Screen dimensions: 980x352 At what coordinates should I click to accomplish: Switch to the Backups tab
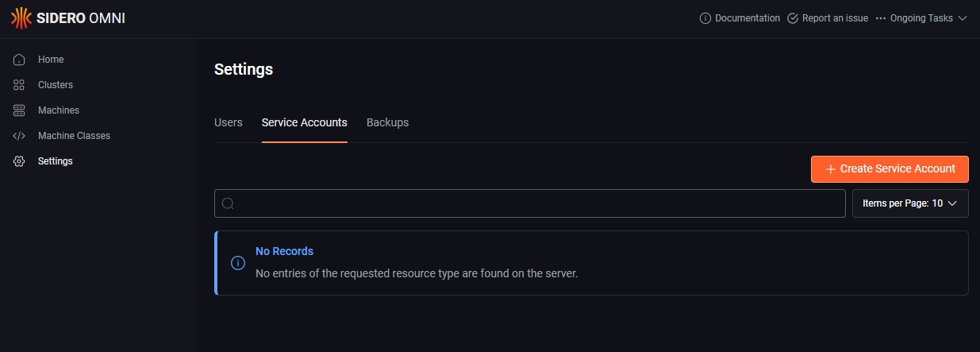pos(387,122)
